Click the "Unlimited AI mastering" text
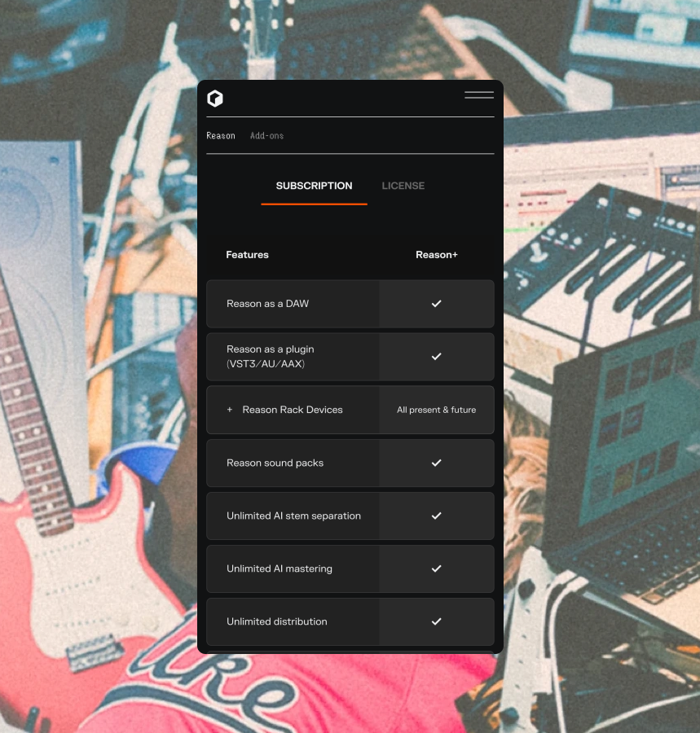The width and height of the screenshot is (700, 733). (280, 568)
